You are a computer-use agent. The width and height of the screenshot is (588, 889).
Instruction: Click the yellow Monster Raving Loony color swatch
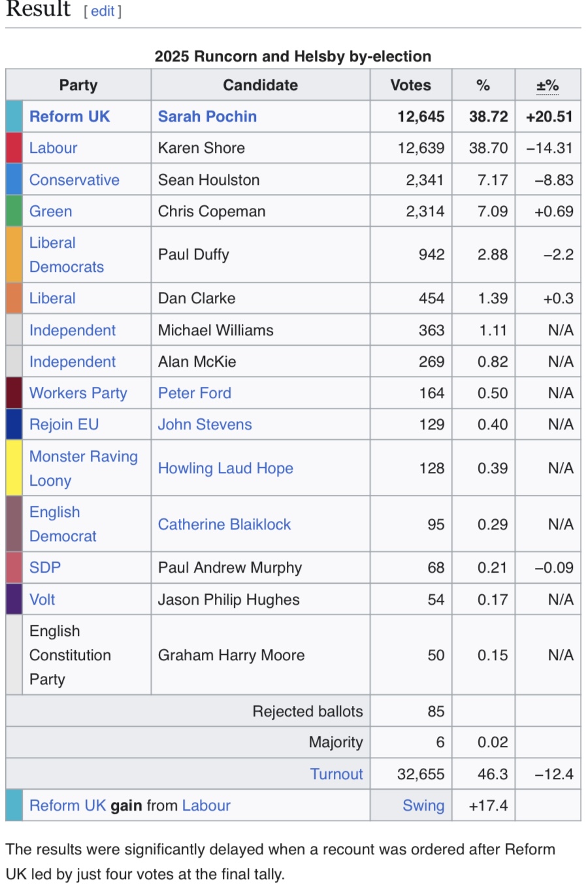pyautogui.click(x=14, y=468)
